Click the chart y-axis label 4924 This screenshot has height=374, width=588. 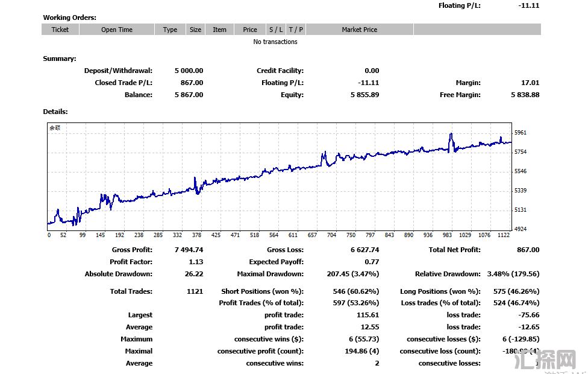(x=521, y=229)
